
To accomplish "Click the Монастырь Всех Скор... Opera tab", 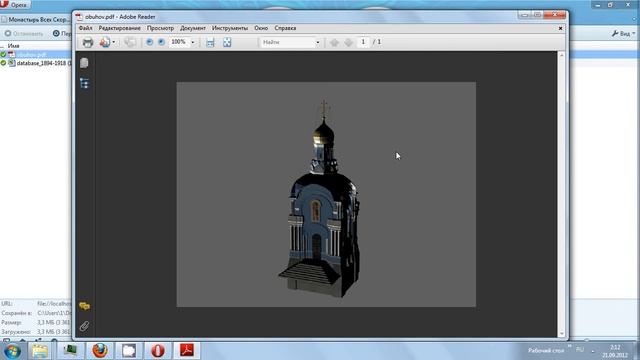I will coord(36,20).
